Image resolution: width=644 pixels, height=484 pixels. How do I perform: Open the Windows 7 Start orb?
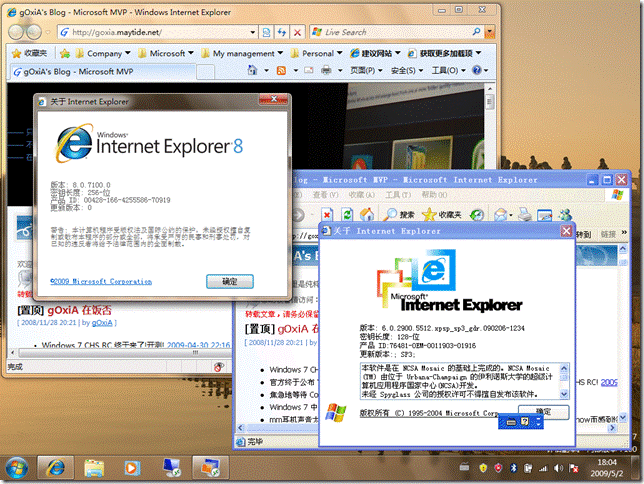click(x=17, y=468)
